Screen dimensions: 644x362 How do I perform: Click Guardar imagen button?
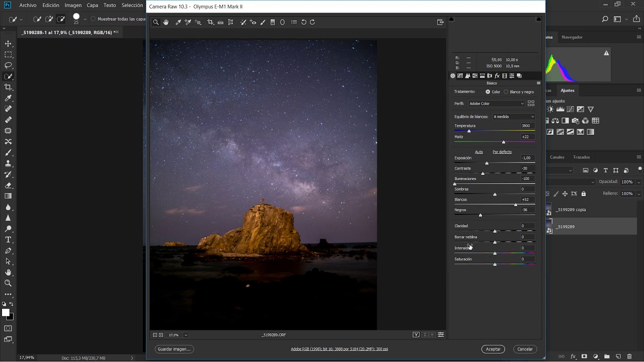174,349
